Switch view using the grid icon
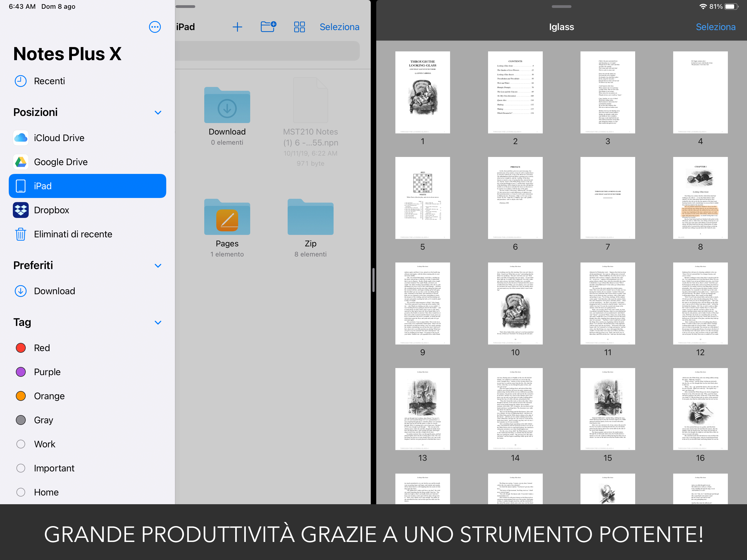The height and width of the screenshot is (560, 747). (x=299, y=27)
